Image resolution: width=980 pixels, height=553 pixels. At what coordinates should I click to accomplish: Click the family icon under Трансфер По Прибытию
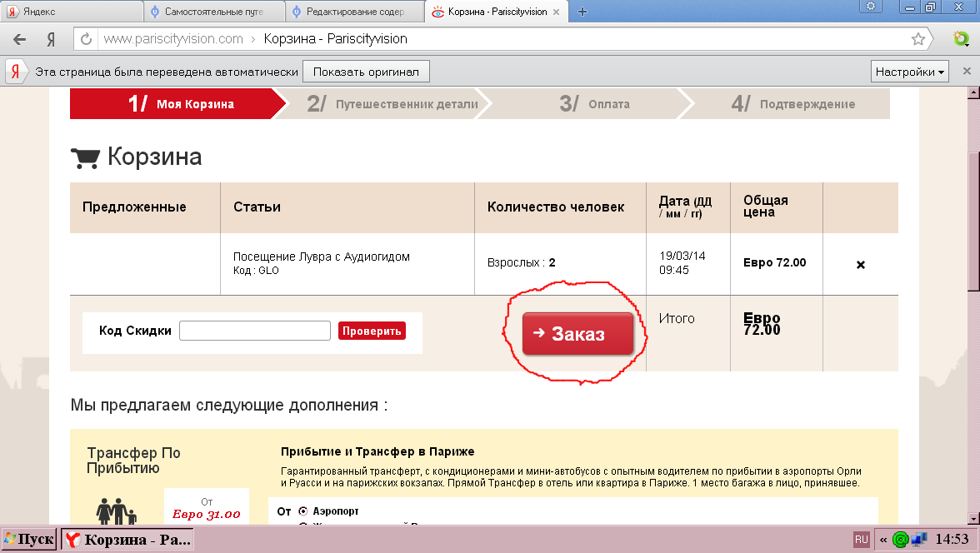point(117,511)
